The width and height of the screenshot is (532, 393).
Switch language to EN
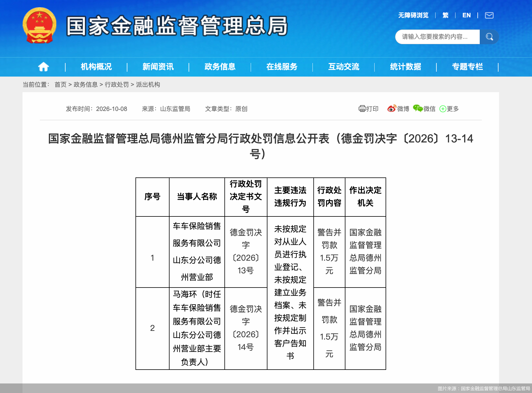pyautogui.click(x=466, y=15)
